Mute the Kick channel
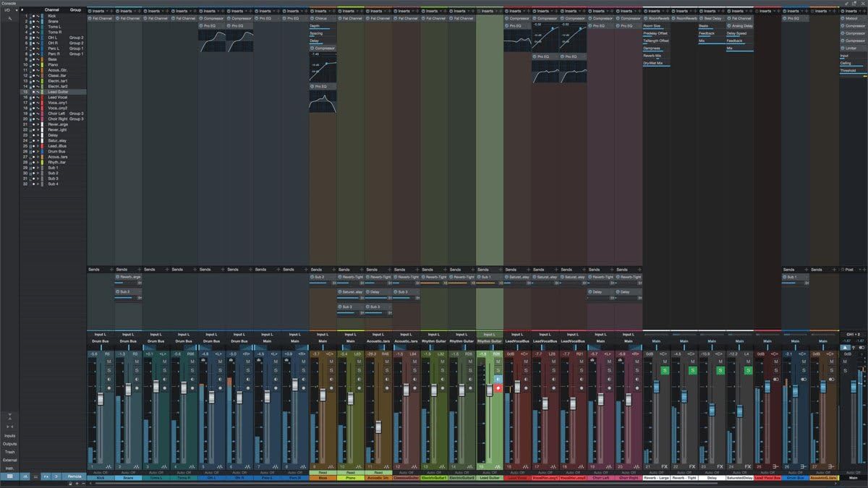Viewport: 868px width, 488px height. [109, 361]
